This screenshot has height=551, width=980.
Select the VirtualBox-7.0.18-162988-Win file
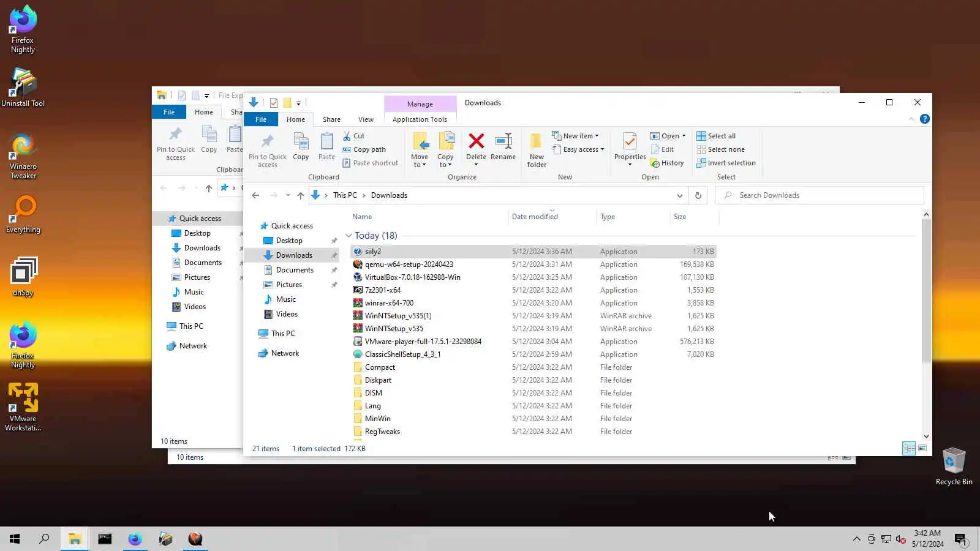click(x=412, y=277)
